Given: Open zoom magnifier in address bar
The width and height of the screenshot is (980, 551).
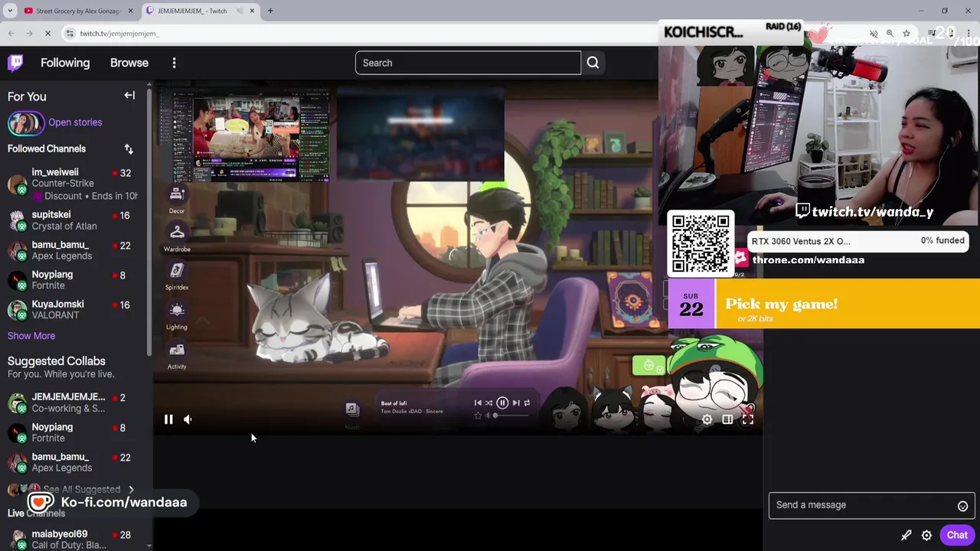Looking at the screenshot, I should [x=890, y=34].
